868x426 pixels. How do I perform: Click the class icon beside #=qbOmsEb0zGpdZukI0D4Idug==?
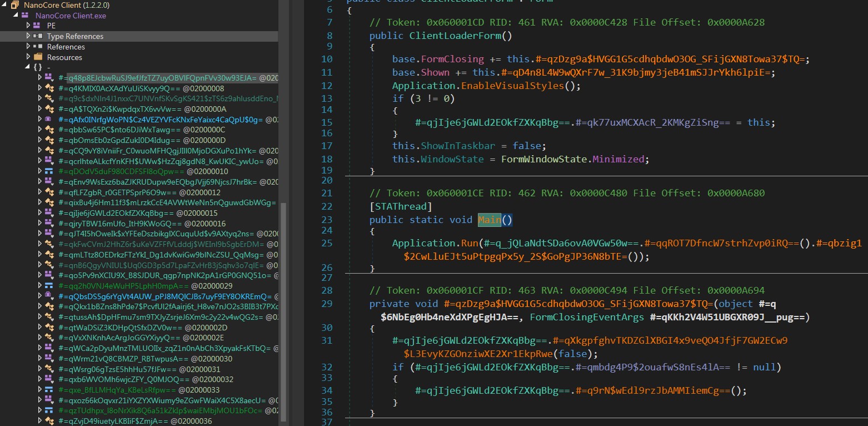[48, 140]
